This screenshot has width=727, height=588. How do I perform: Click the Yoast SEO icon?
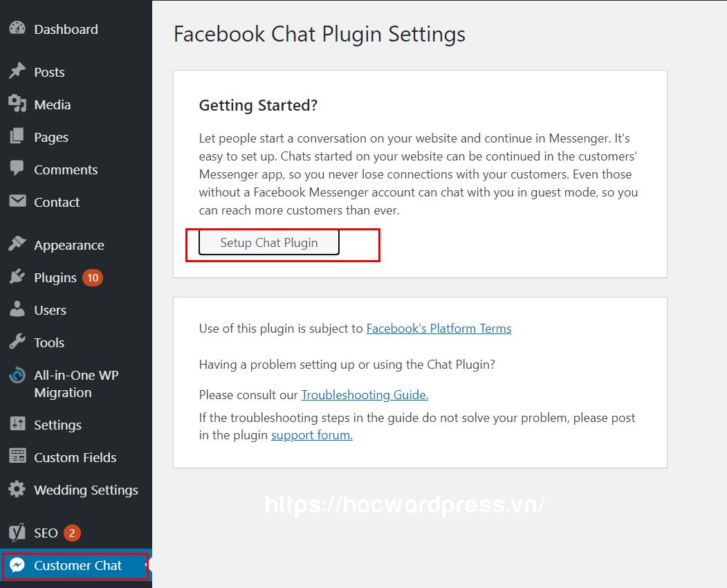pos(17,533)
